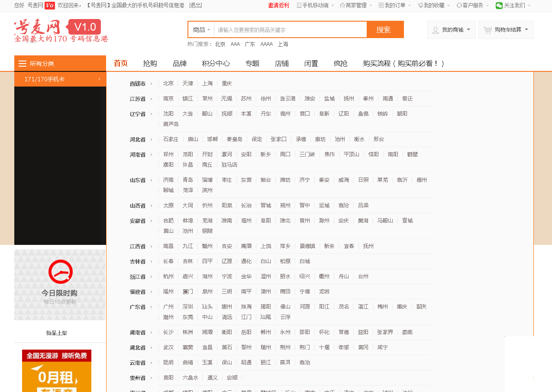
Task: Select 昆明 in 云南省 row
Action: pos(168,363)
